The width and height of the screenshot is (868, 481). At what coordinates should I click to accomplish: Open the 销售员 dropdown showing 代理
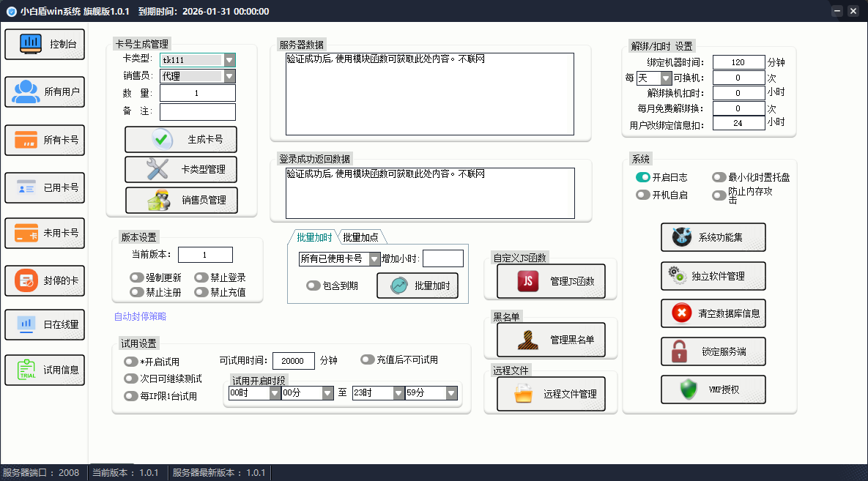click(197, 77)
